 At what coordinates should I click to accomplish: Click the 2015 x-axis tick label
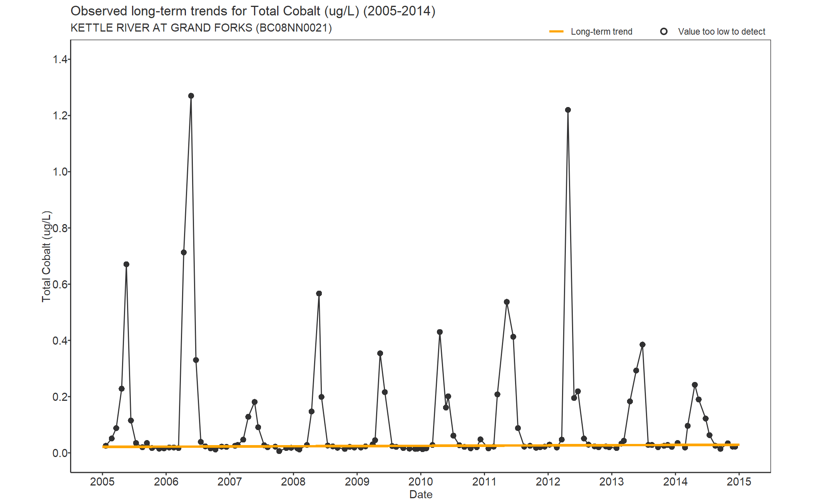739,481
